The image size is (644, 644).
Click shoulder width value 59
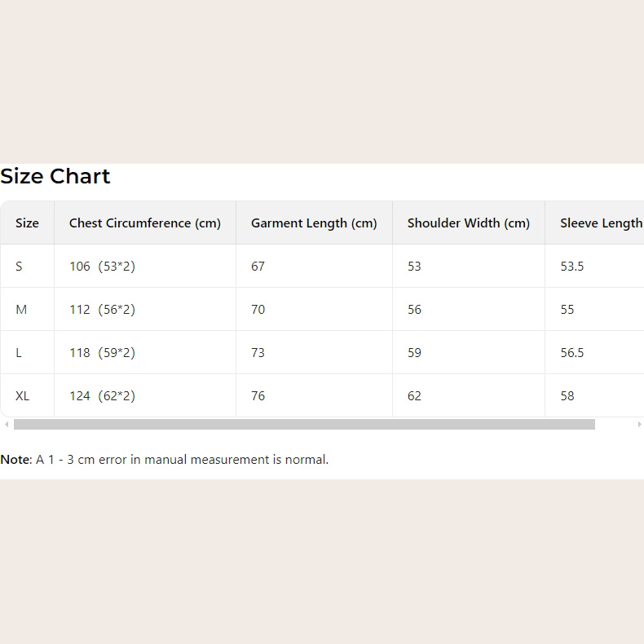[x=414, y=353]
